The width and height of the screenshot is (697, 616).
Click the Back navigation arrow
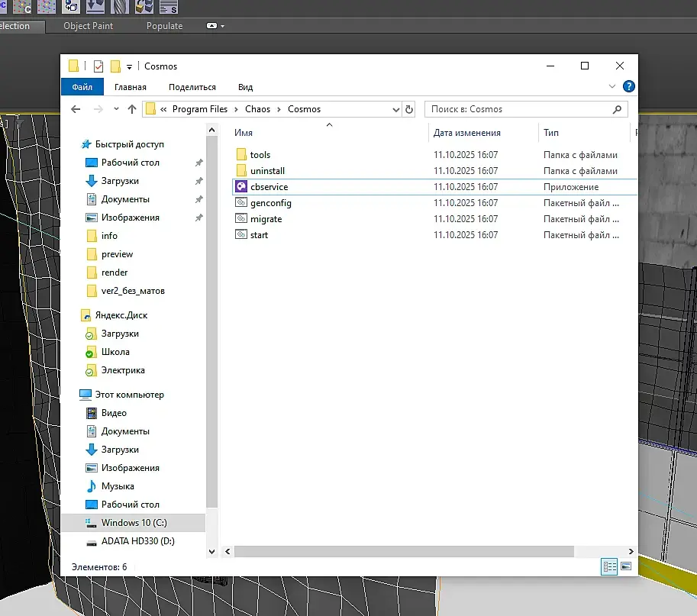coord(76,109)
